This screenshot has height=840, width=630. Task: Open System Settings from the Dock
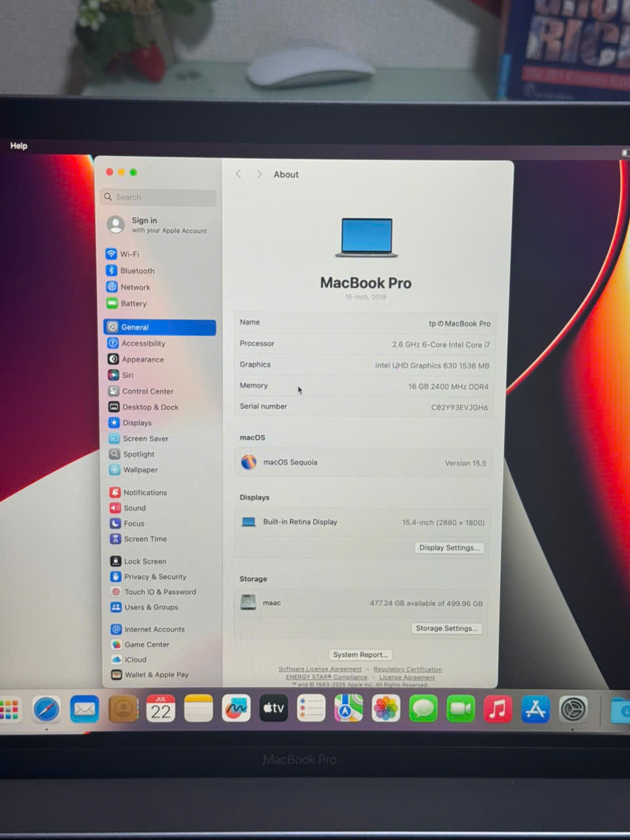pos(573,709)
